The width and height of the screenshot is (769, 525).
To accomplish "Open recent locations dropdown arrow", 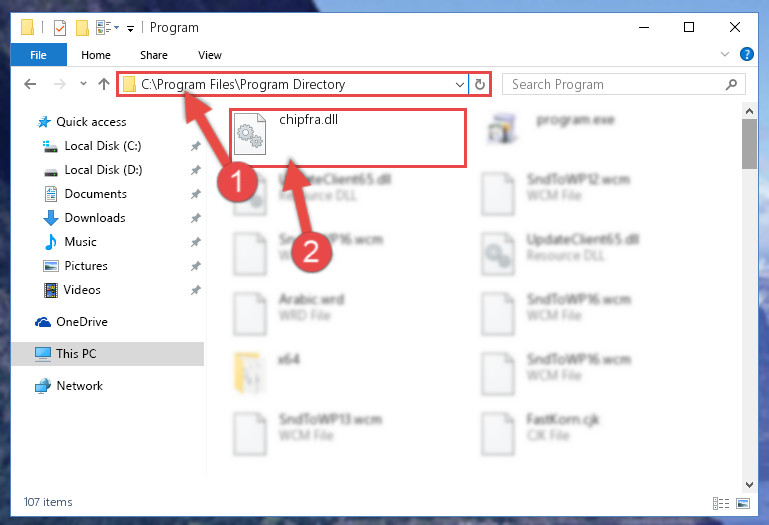I will click(83, 83).
